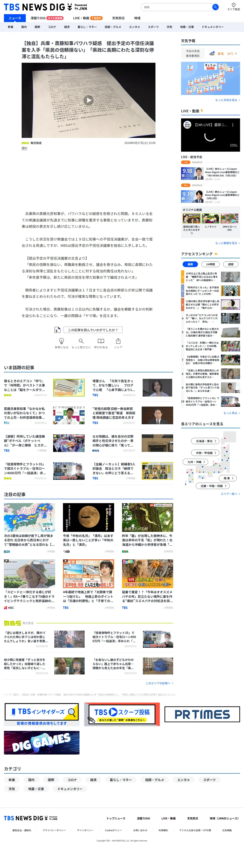Click the 暮らし・マネー category pill at bottom
This screenshot has width=244, height=868.
[x=121, y=780]
